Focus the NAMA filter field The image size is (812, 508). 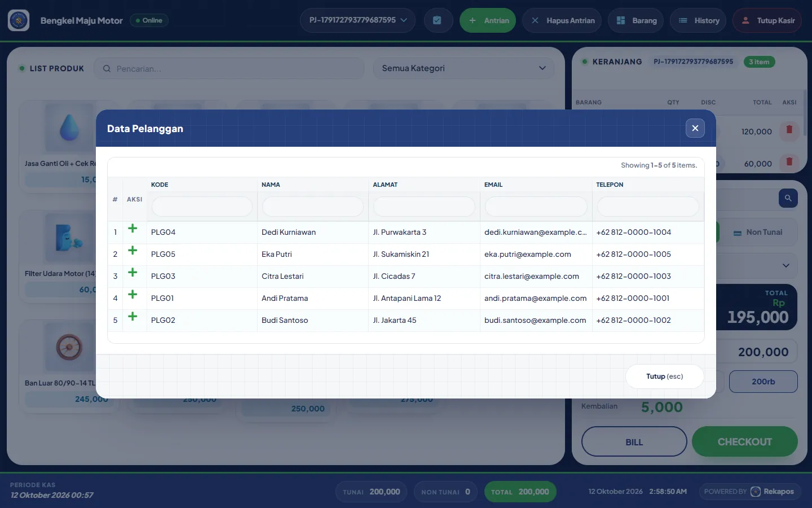[313, 207]
